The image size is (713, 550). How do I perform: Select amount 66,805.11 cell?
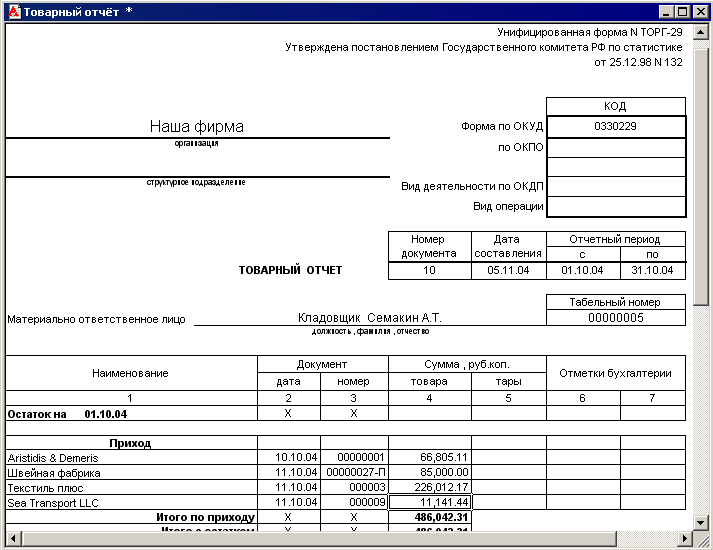[x=430, y=457]
